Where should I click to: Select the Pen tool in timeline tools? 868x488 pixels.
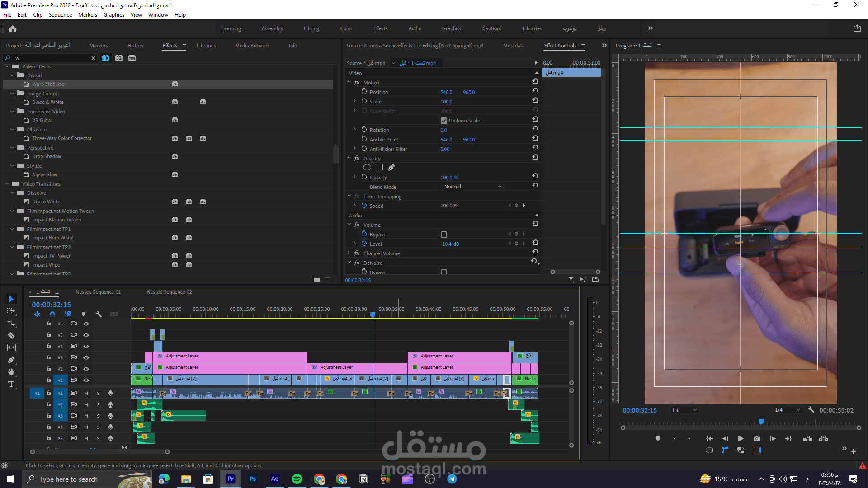(x=11, y=360)
